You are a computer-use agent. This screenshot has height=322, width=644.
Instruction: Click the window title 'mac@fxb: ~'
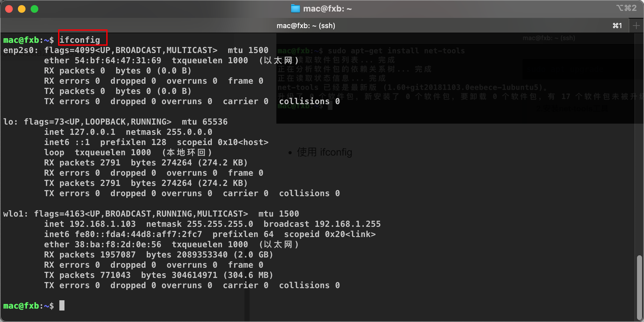pyautogui.click(x=327, y=9)
